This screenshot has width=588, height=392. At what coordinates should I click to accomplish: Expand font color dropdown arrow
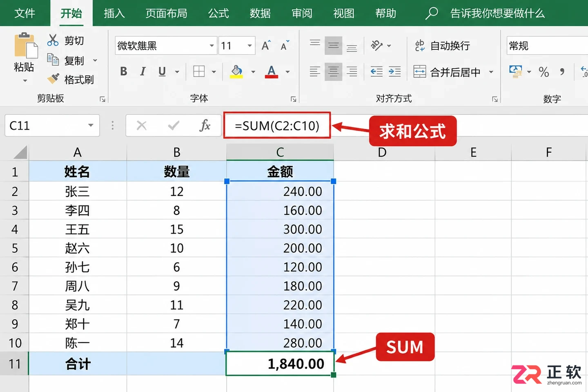click(x=287, y=72)
